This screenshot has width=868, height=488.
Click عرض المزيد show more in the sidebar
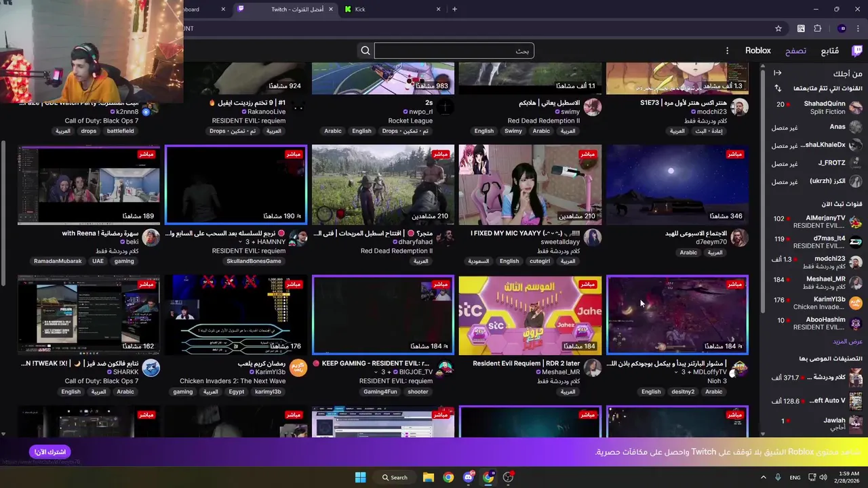point(848,342)
